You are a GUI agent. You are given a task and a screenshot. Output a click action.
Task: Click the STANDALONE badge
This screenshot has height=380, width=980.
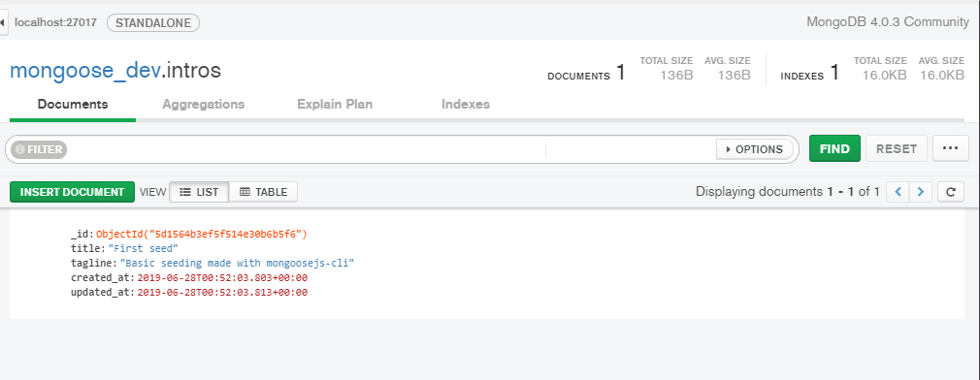pyautogui.click(x=153, y=22)
